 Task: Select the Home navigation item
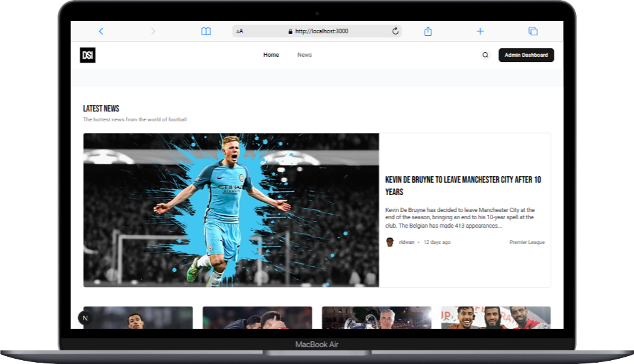(271, 55)
